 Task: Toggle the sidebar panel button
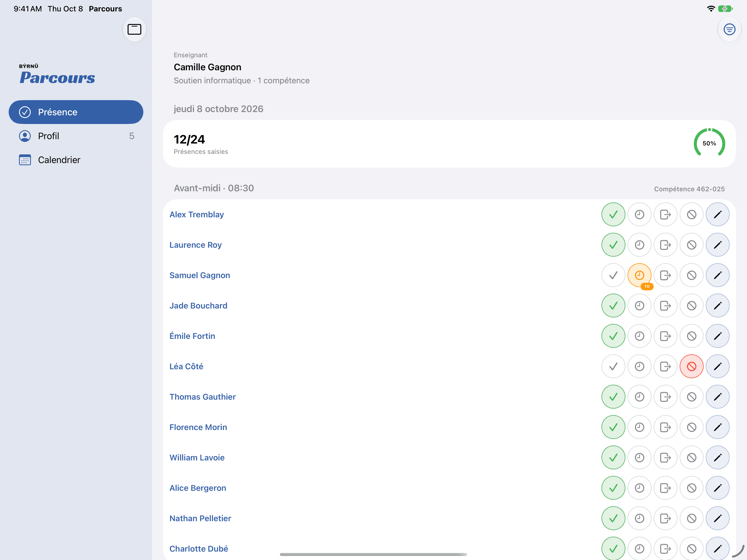click(x=134, y=29)
